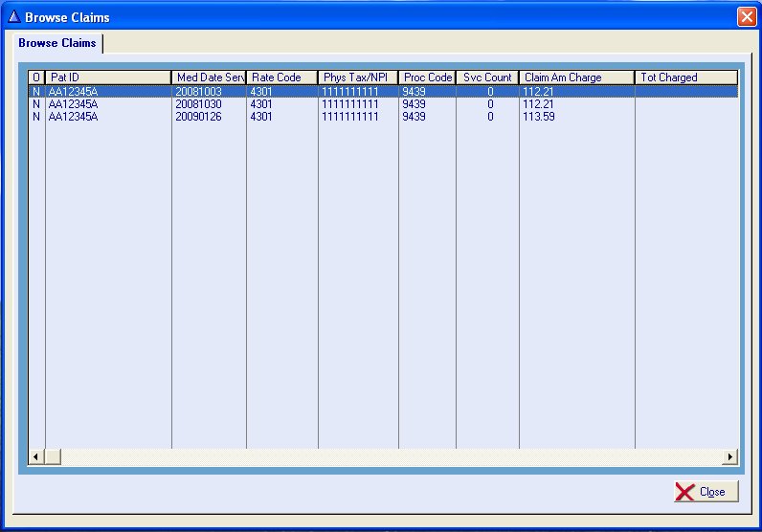Sort by the Pat ID column header

tap(108, 78)
